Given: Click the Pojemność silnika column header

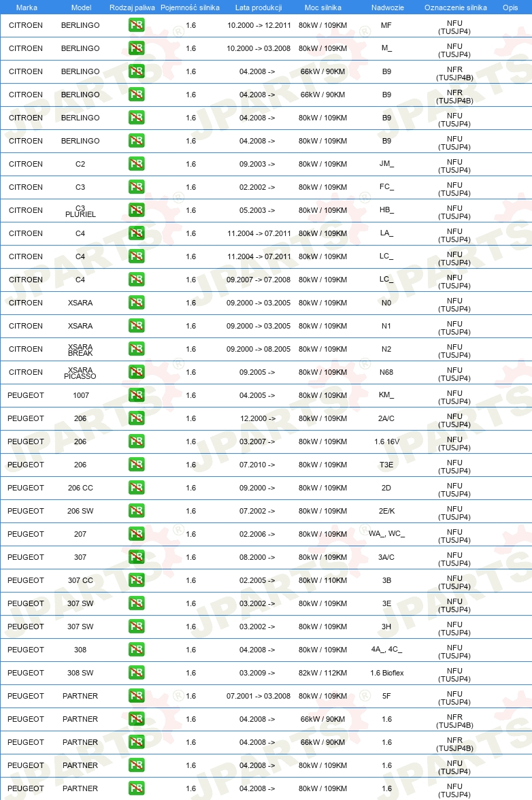Looking at the screenshot, I should 190,7.
